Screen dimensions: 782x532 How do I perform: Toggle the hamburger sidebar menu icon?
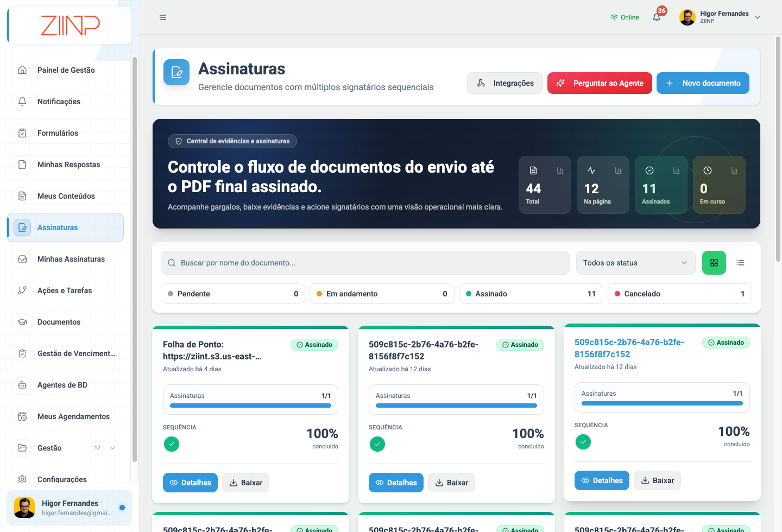tap(163, 17)
